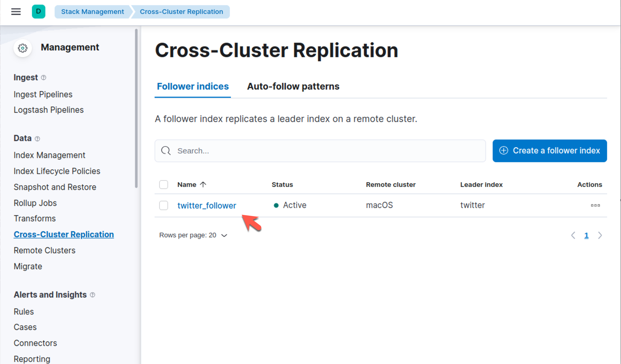Open the Alerts and Insights help icon
The height and width of the screenshot is (364, 621).
point(93,295)
